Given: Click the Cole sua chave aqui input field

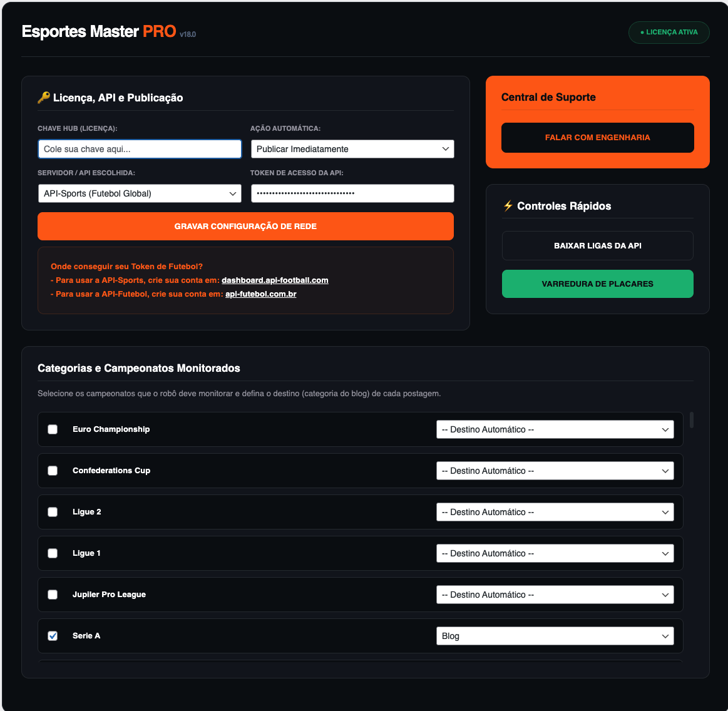Looking at the screenshot, I should click(140, 149).
